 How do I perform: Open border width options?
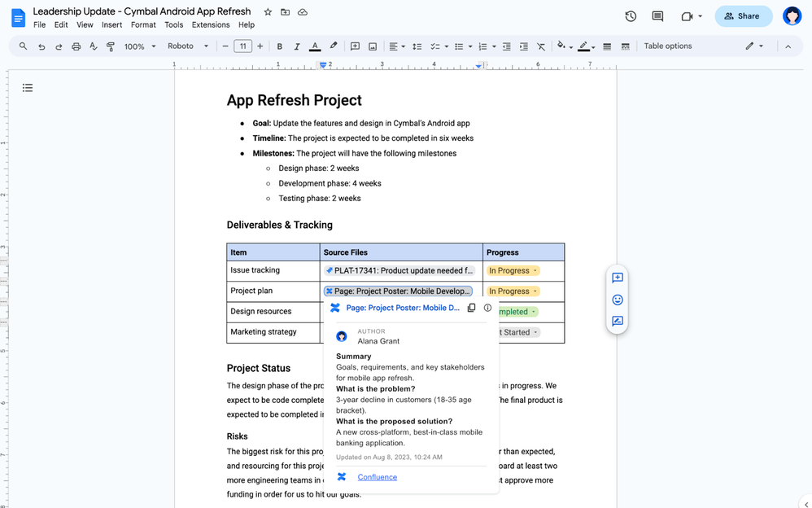pyautogui.click(x=607, y=46)
